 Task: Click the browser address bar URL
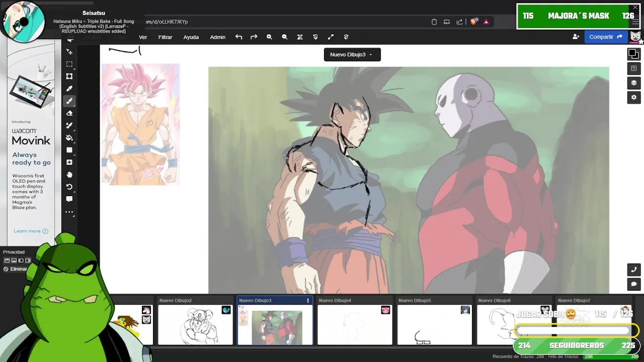[x=167, y=22]
